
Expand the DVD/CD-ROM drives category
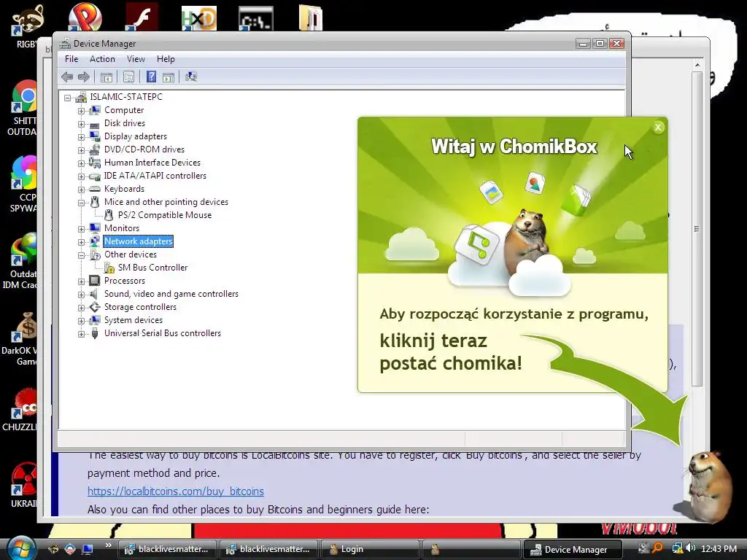(82, 150)
